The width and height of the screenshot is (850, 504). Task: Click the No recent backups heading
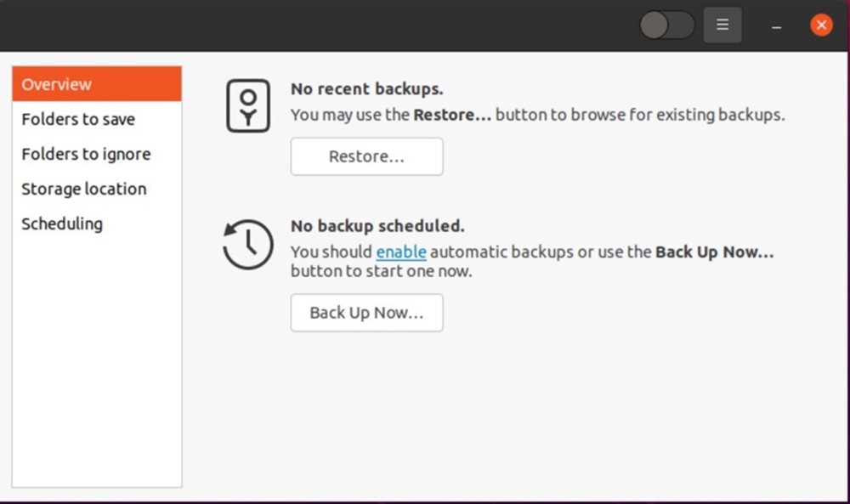point(366,88)
